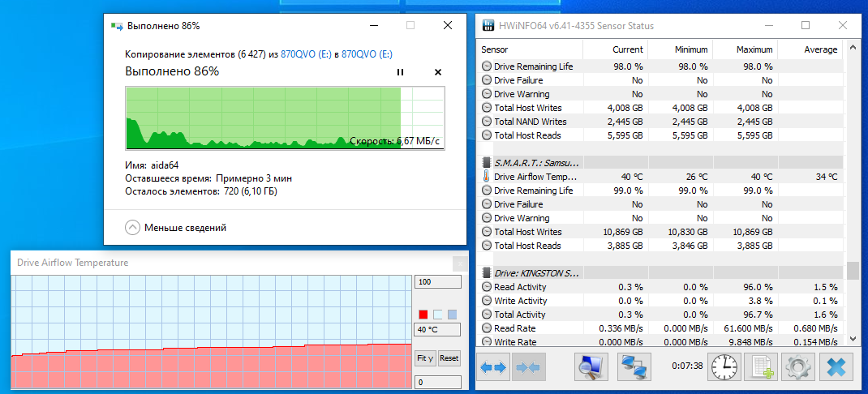Click the greyed inward arrows collapse button
The image size is (868, 394).
coord(529,367)
